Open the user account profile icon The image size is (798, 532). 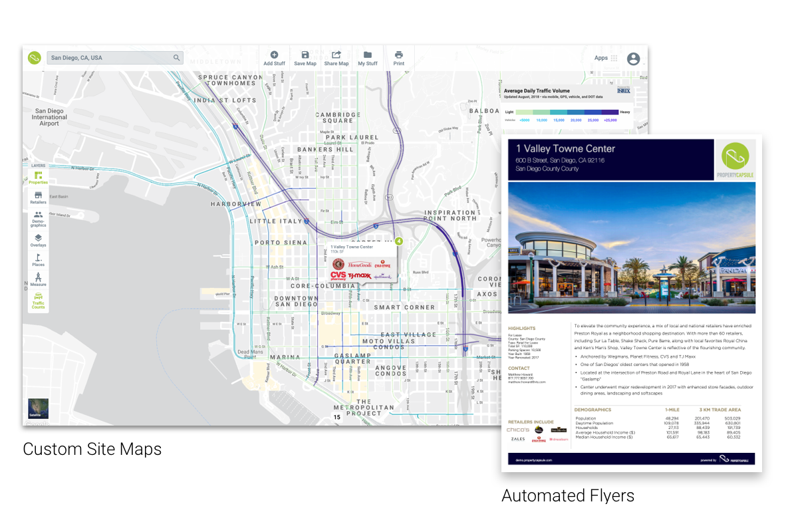633,59
